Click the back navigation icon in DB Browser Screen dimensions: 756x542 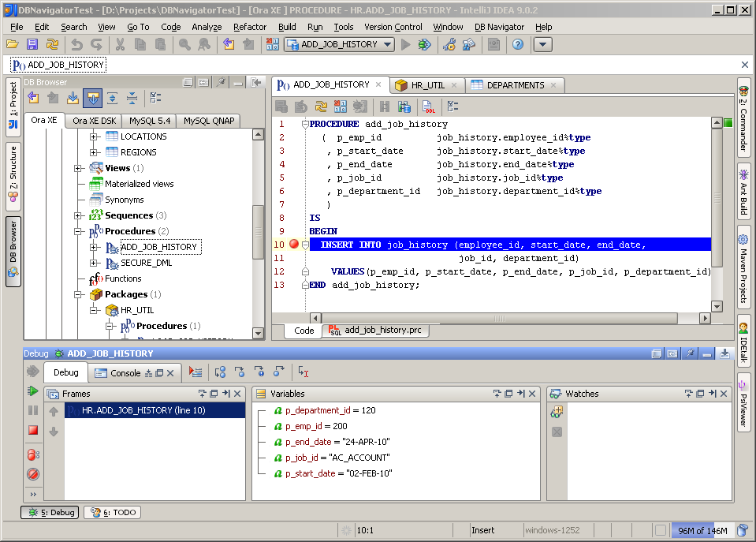pyautogui.click(x=33, y=98)
